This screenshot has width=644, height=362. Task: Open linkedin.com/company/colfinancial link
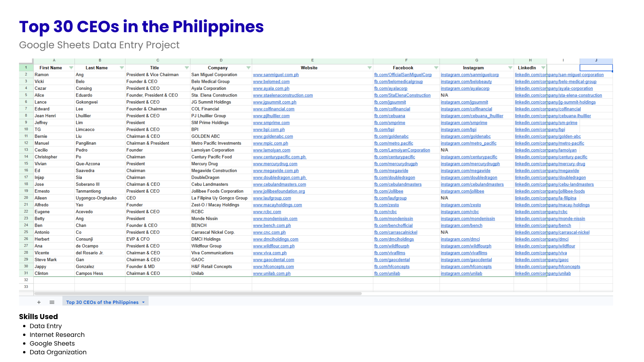(548, 109)
